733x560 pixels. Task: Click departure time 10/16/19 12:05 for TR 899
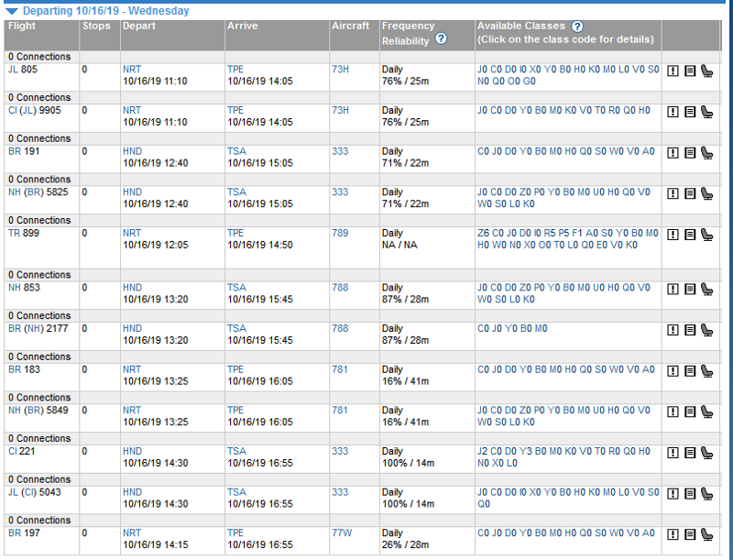[x=155, y=245]
